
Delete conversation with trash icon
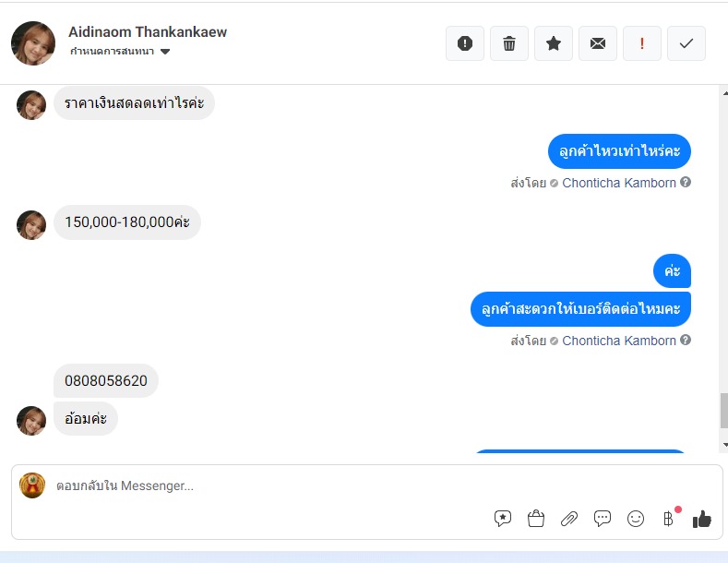tap(509, 43)
